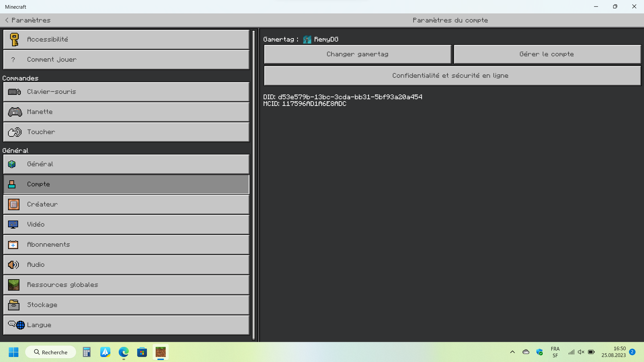Click the monitor icon for Vidéo
The height and width of the screenshot is (362, 644).
[x=13, y=225]
